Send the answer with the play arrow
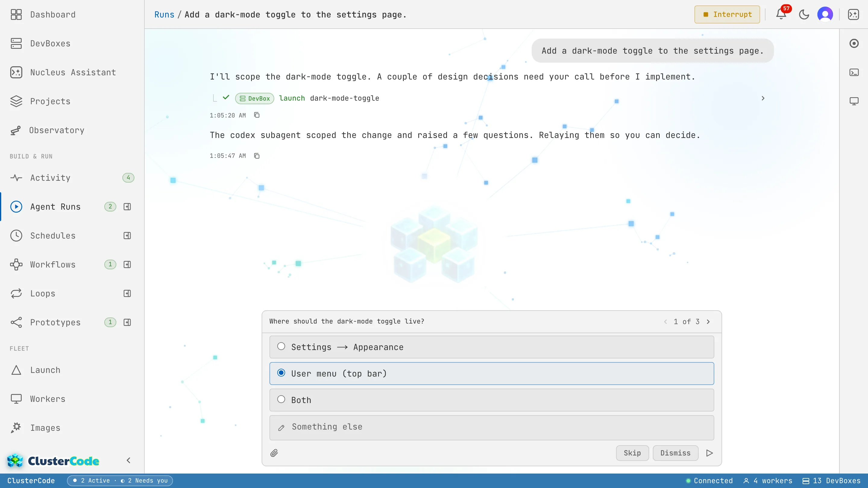 710,453
